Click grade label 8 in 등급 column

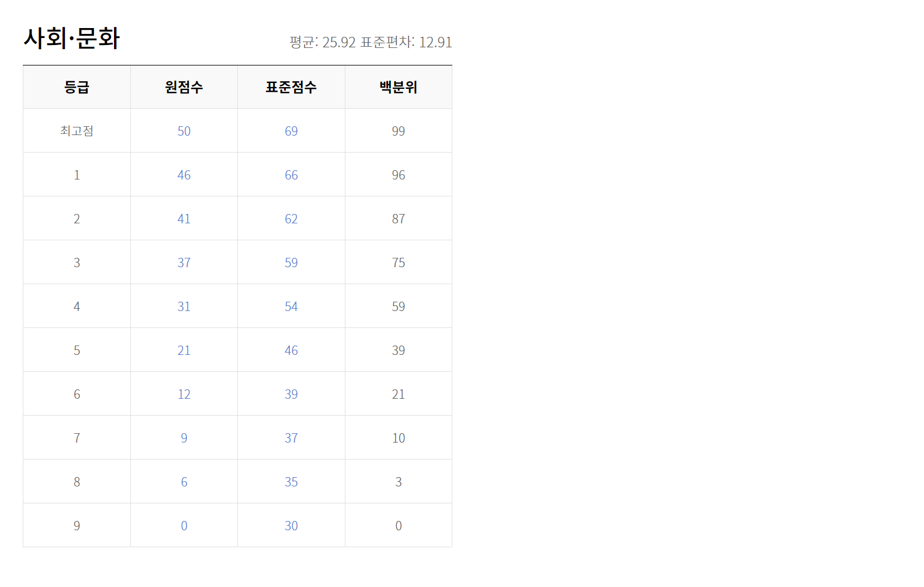coord(77,482)
